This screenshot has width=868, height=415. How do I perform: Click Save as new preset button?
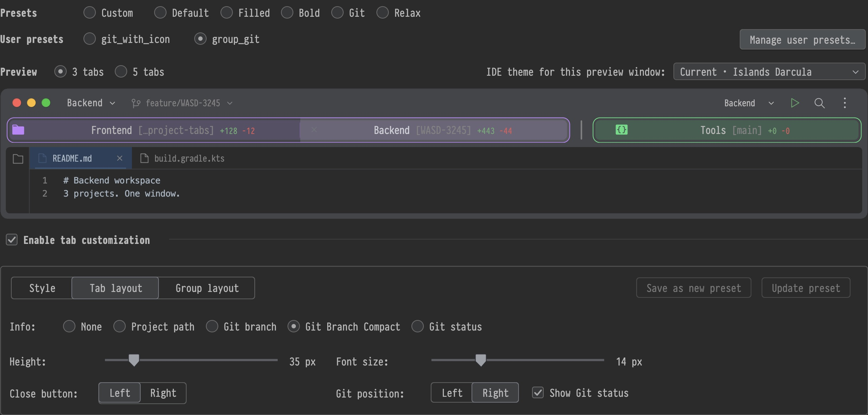pyautogui.click(x=693, y=288)
